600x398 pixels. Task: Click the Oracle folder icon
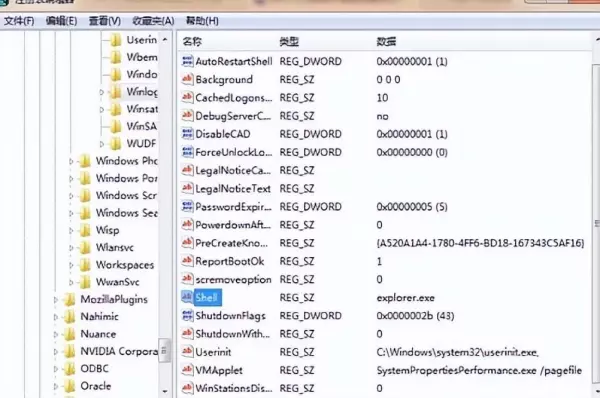[x=70, y=386]
